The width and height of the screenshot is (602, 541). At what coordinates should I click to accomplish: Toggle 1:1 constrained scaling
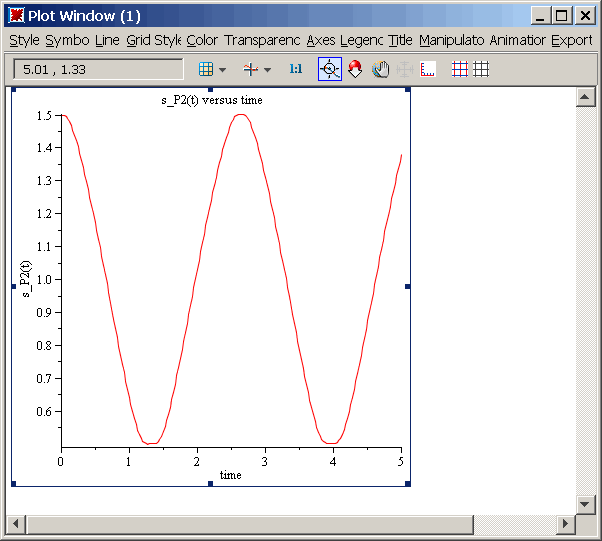point(295,69)
